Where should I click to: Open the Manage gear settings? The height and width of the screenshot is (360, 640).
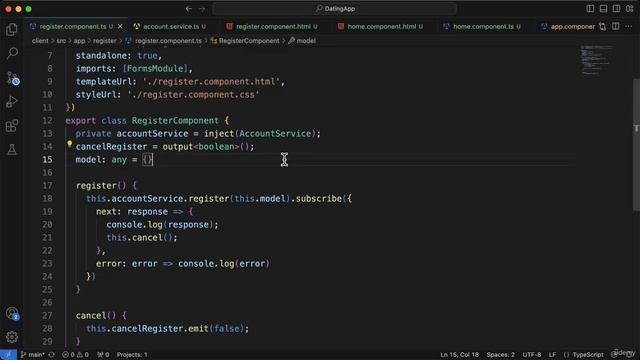[12, 337]
